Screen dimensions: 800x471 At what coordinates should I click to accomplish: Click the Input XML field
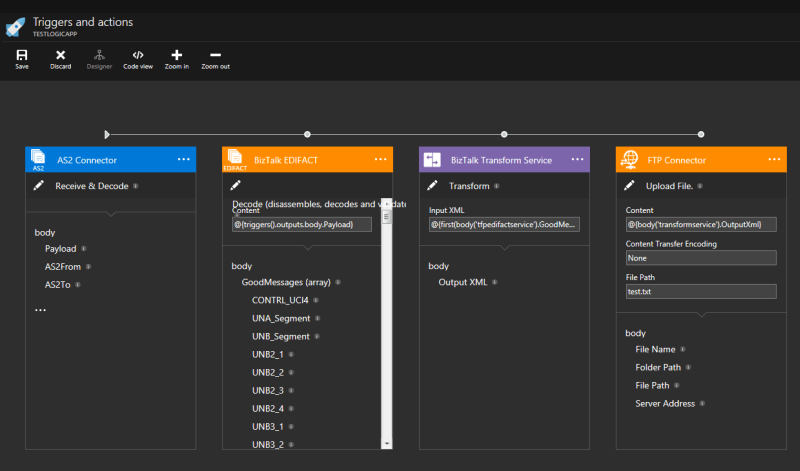[x=504, y=225]
